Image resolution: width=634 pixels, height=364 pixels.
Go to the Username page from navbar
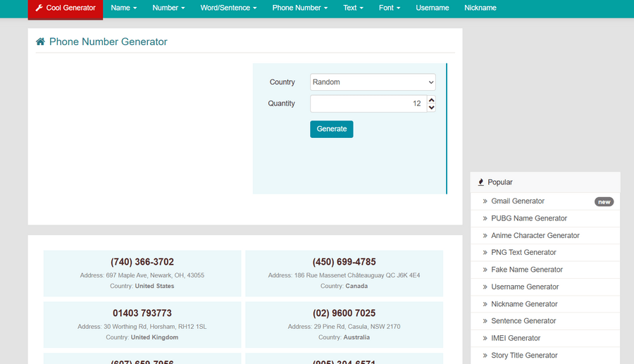click(x=432, y=8)
